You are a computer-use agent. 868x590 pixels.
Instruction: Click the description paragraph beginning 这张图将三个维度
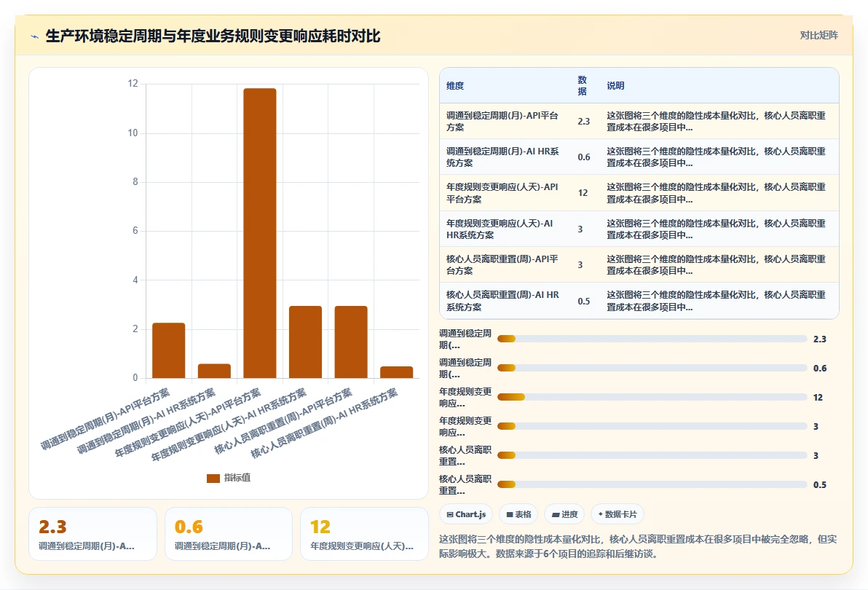639,546
